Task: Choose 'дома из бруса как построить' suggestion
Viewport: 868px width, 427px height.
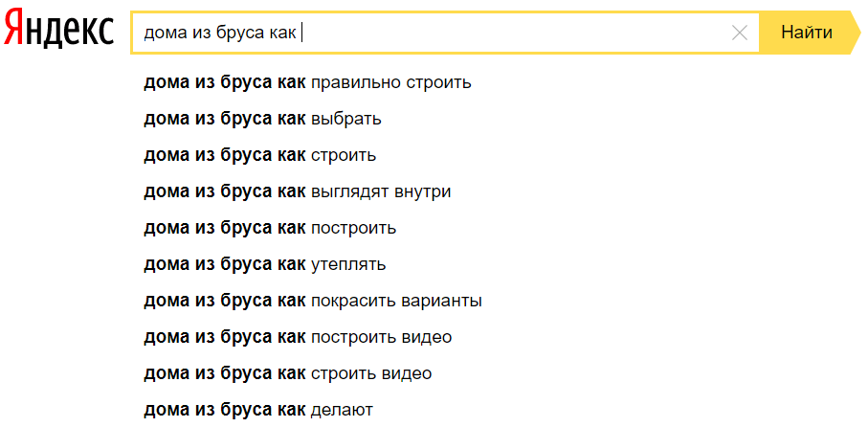Action: tap(270, 228)
